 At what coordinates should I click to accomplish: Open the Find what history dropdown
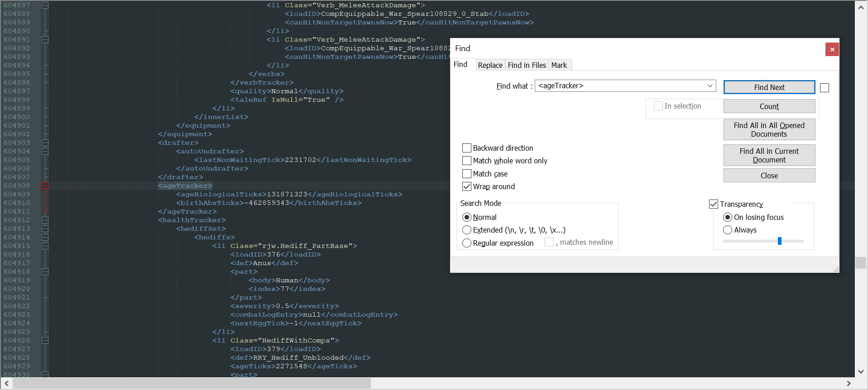(x=710, y=86)
